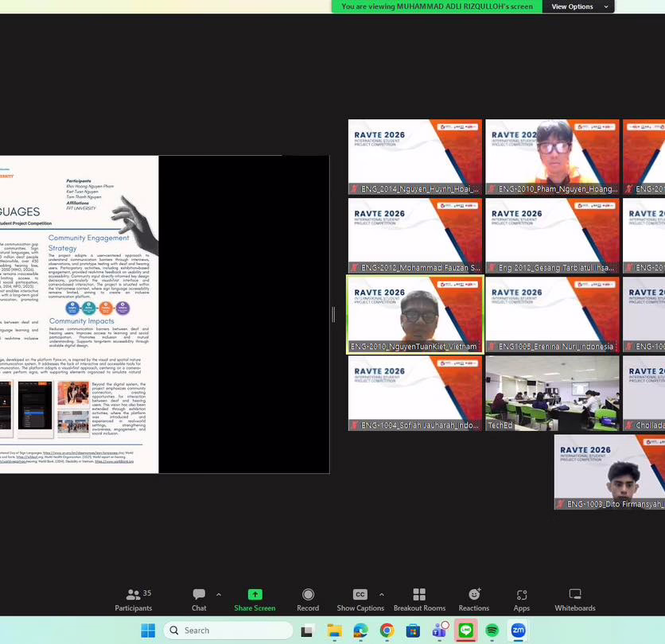Click the divider handle between share and gallery

pos(333,314)
